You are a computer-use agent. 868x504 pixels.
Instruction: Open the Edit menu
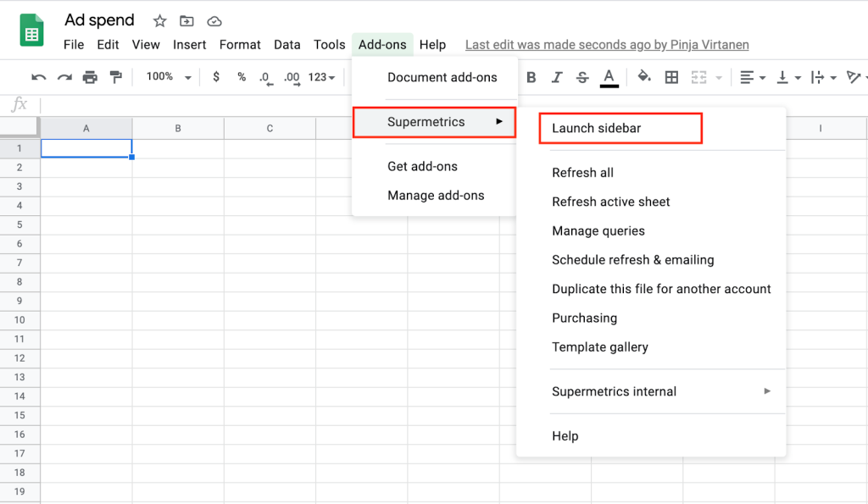(x=108, y=45)
